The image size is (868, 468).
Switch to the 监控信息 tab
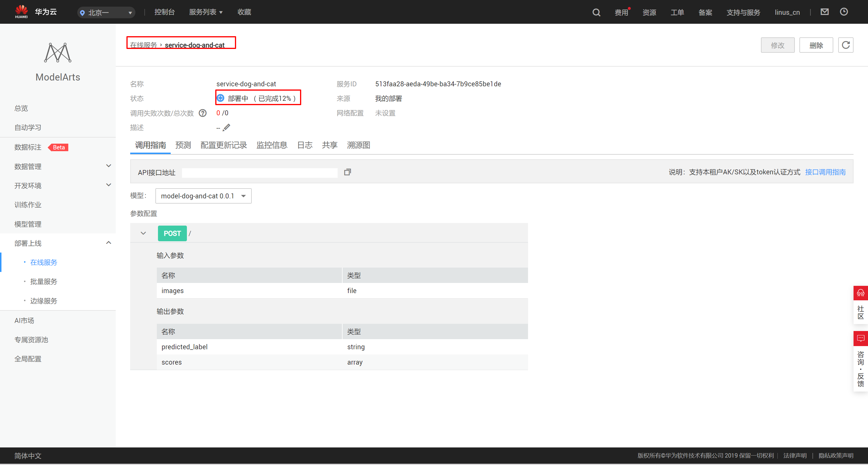pyautogui.click(x=272, y=145)
